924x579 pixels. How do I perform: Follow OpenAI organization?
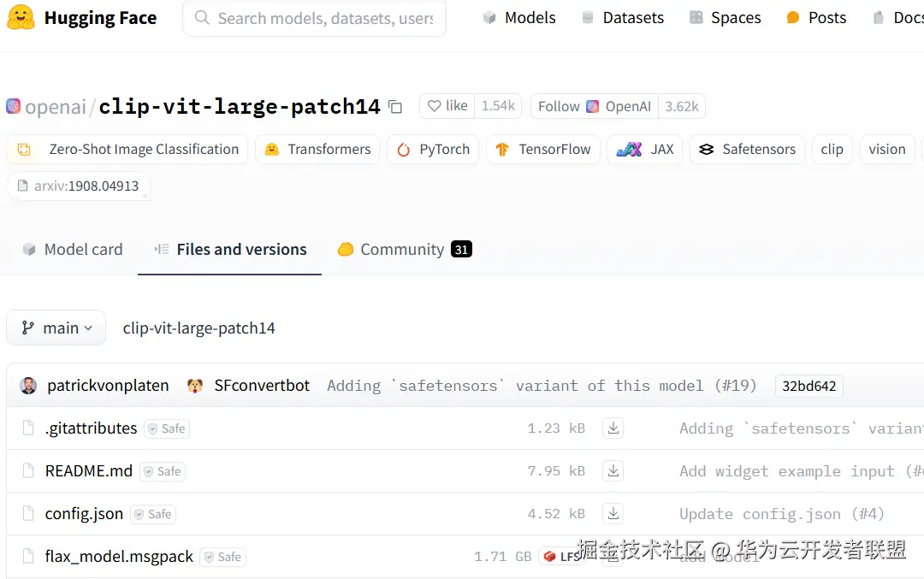pyautogui.click(x=595, y=106)
